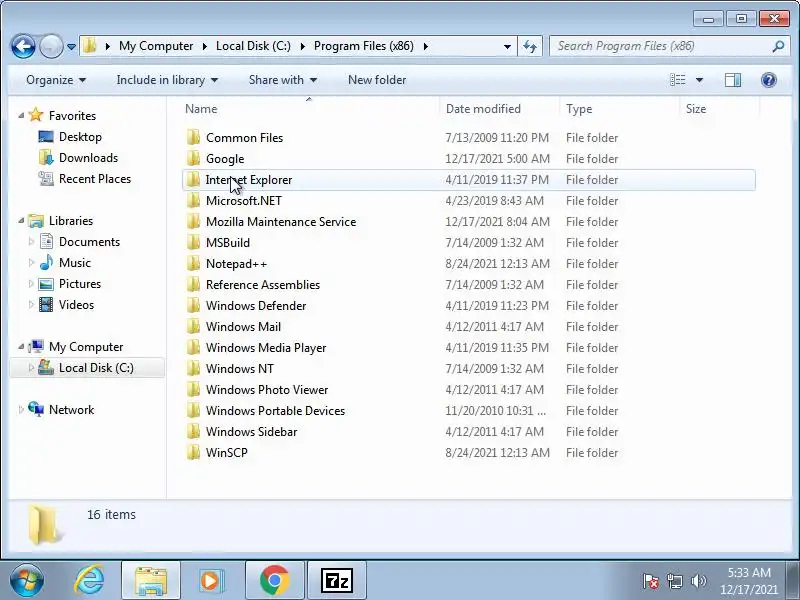Viewport: 800px width, 600px height.
Task: Collapse the Favorites group
Action: 21,115
